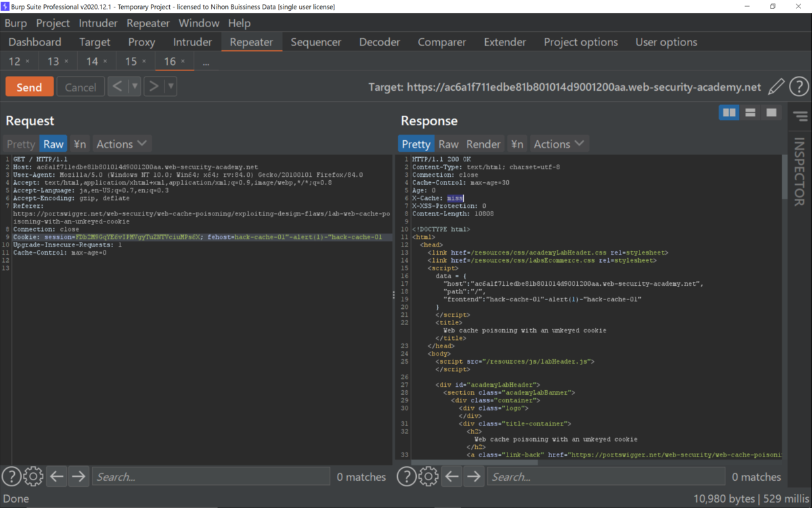Open the User options tab
The height and width of the screenshot is (508, 812).
coord(666,42)
